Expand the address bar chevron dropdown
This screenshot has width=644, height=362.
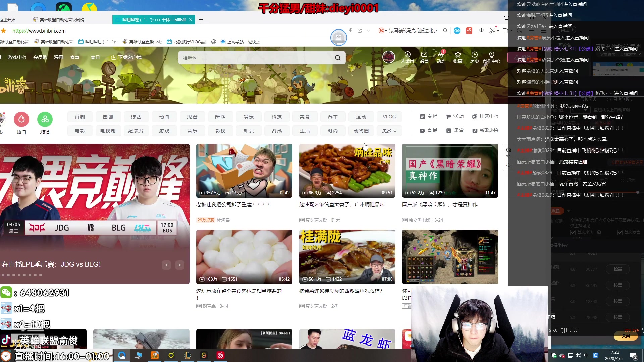coord(369,31)
